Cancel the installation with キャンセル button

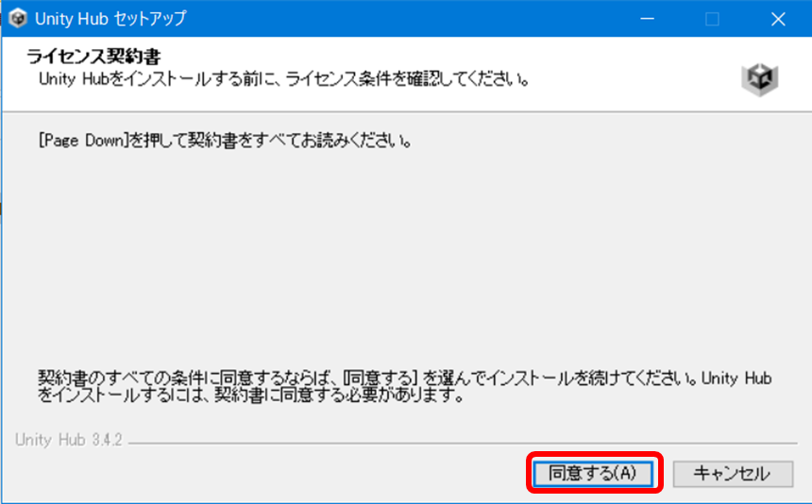(732, 472)
